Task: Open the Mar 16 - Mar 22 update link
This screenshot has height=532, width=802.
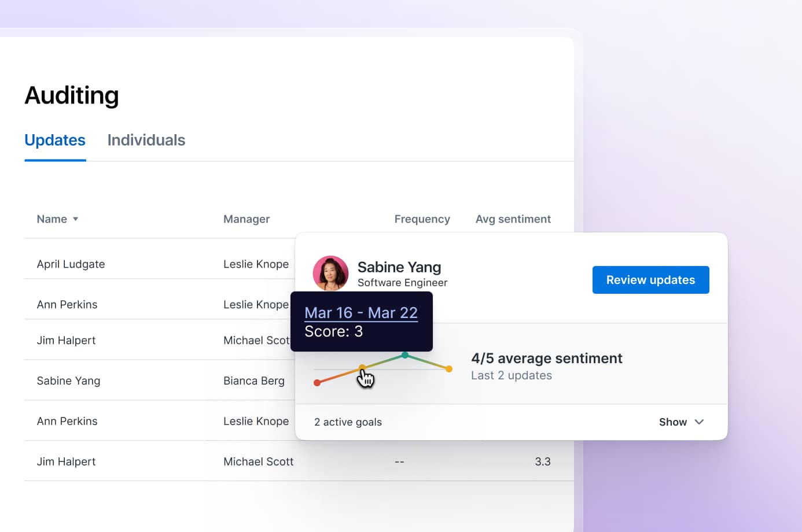Action: coord(361,312)
